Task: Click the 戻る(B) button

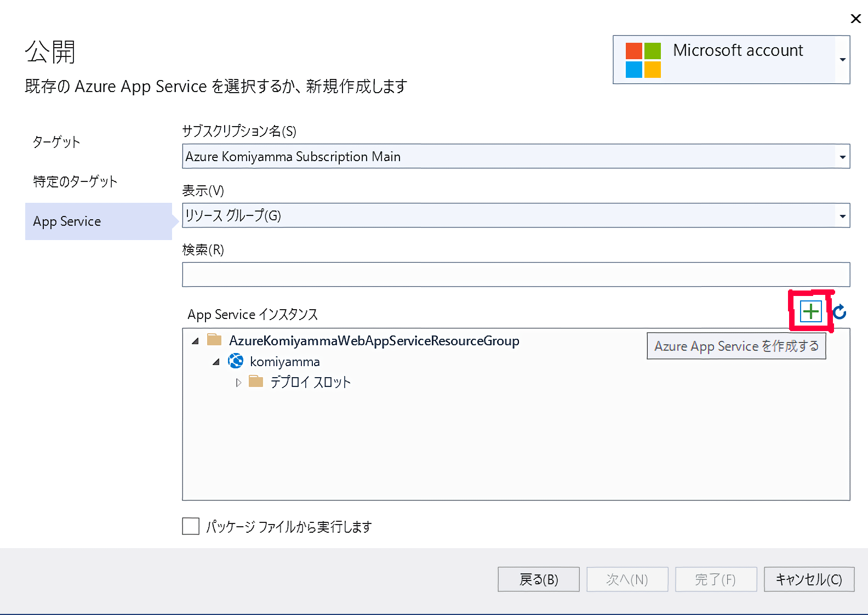Action: coord(538,579)
